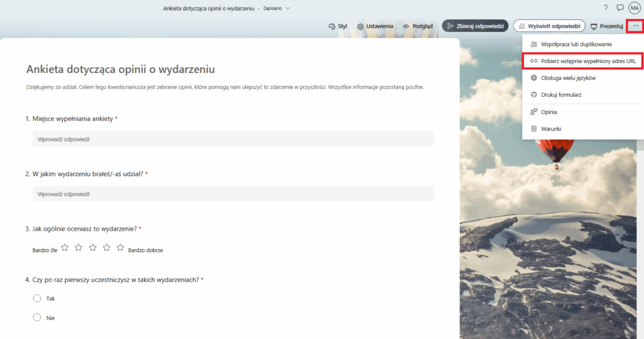Select Opinia menu entry
644x339 pixels.
[583, 112]
